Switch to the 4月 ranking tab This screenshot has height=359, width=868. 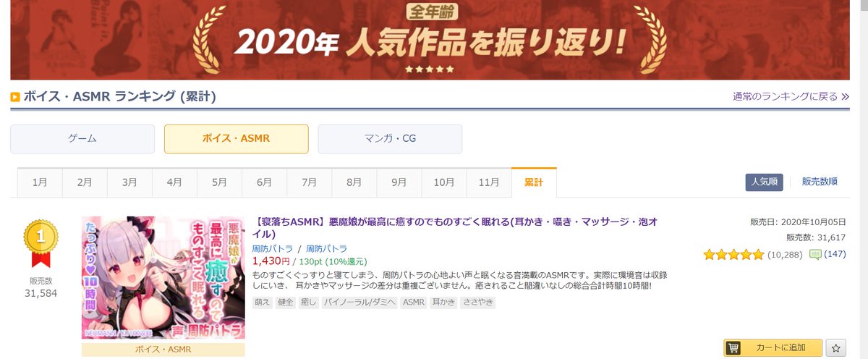tap(174, 182)
